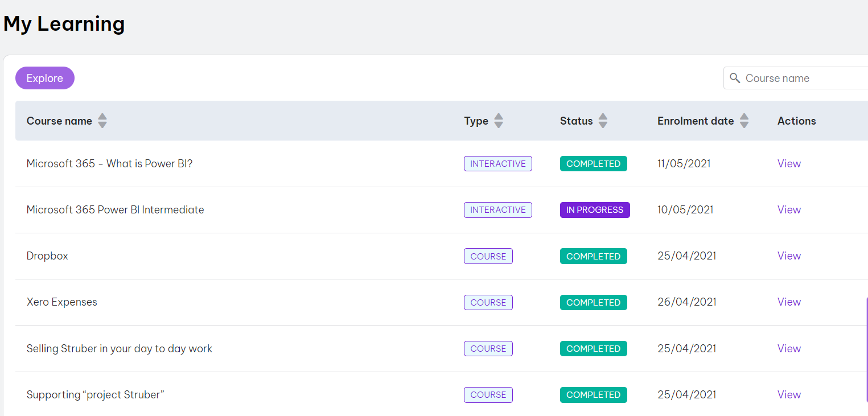Click the IN PROGRESS status badge
The width and height of the screenshot is (868, 416).
point(594,210)
